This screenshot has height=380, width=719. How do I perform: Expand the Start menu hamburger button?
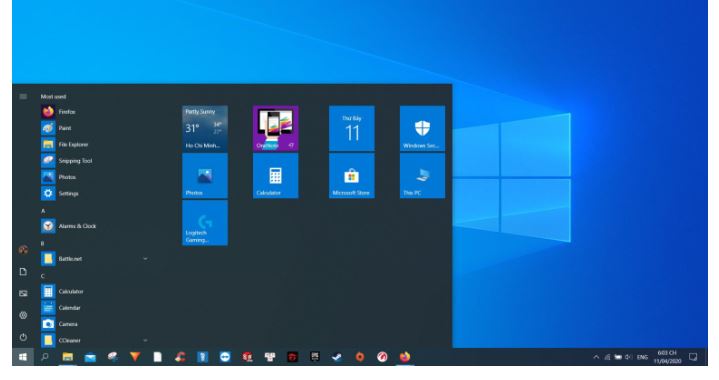23,97
